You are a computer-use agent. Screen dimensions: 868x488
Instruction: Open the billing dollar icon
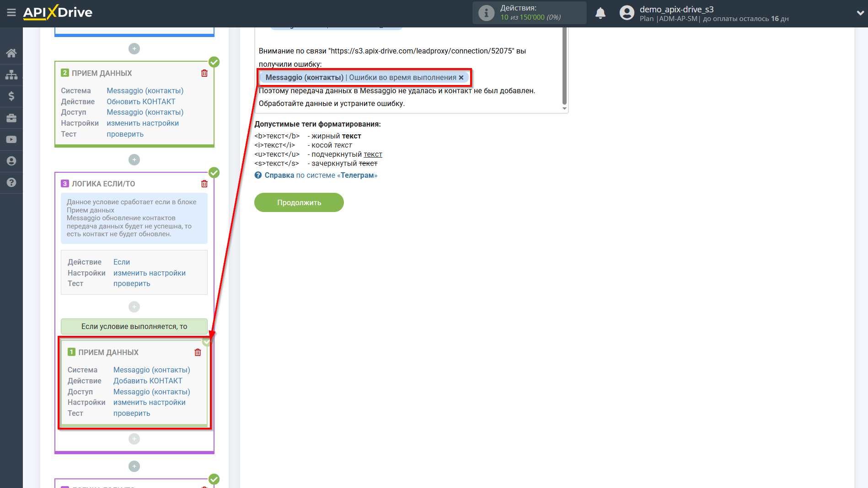coord(11,96)
